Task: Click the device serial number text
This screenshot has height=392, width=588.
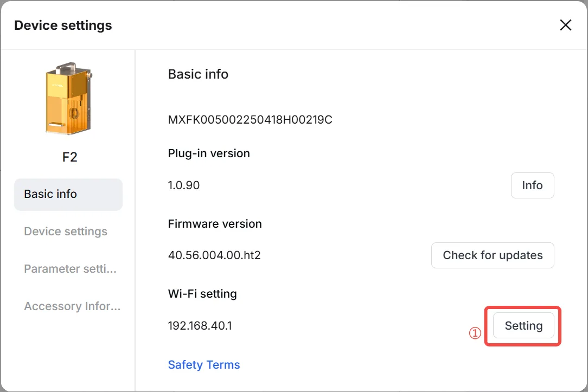Action: tap(250, 120)
